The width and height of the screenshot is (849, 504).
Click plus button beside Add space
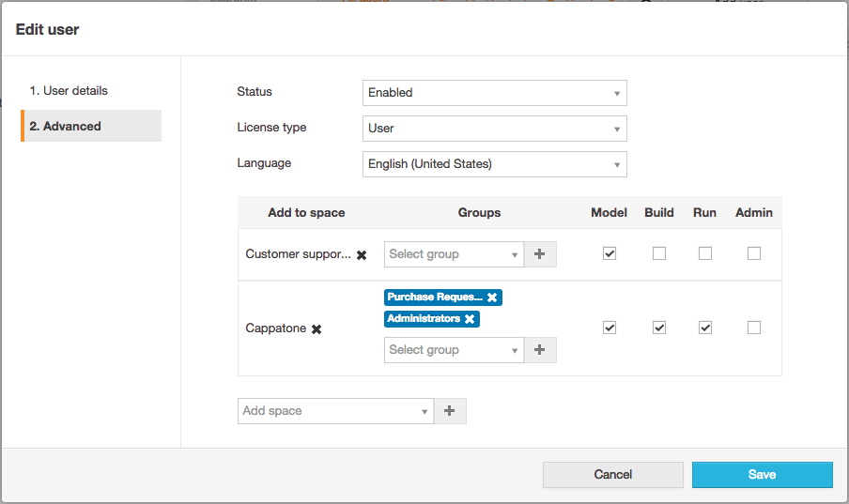click(450, 411)
